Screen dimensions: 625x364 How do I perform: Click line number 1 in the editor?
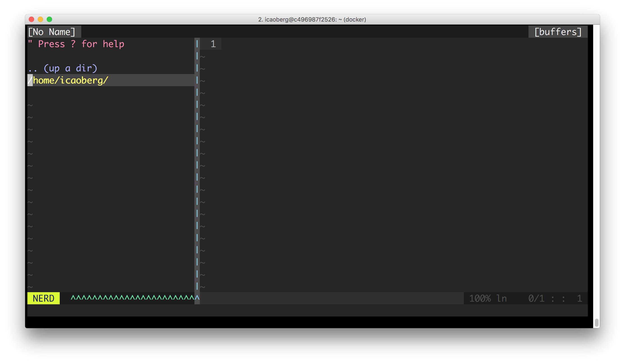click(x=213, y=44)
